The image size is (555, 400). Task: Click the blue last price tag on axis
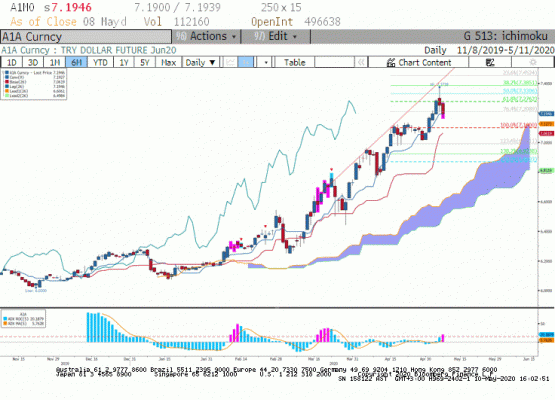click(546, 114)
